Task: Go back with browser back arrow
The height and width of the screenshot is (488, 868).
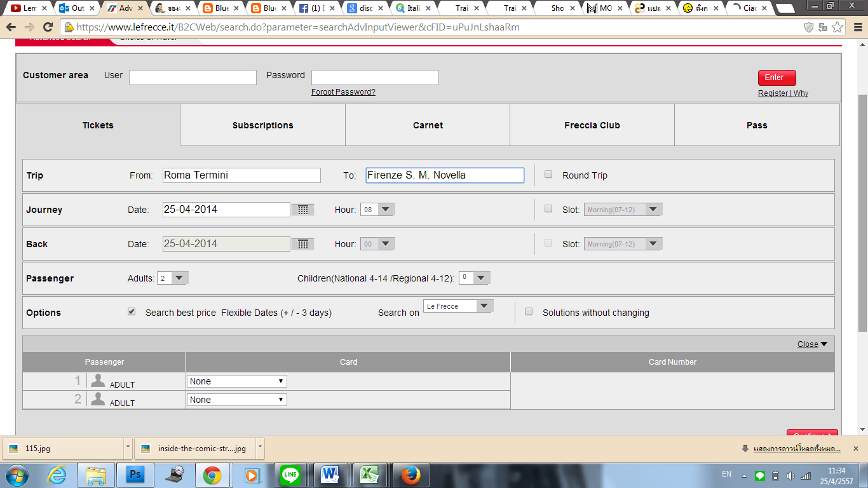Action: pos(11,27)
